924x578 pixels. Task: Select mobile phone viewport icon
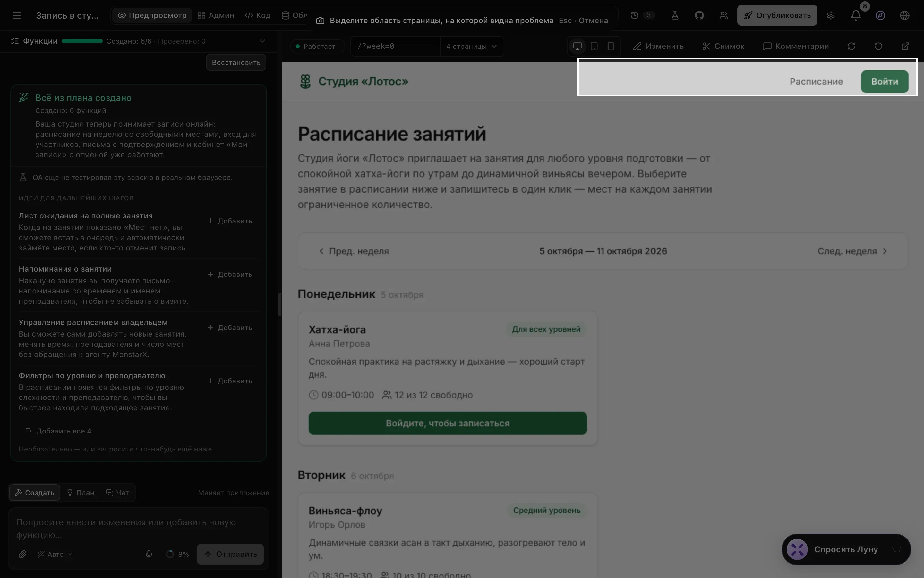[611, 46]
